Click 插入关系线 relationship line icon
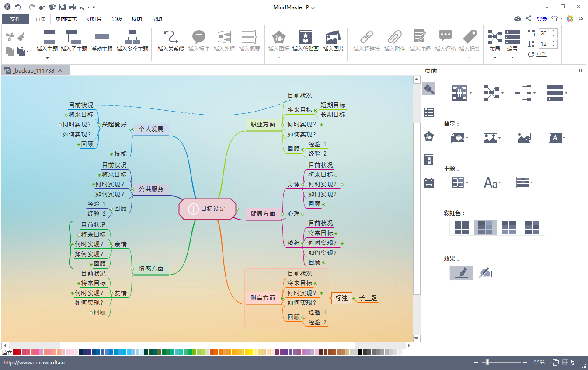 point(171,37)
